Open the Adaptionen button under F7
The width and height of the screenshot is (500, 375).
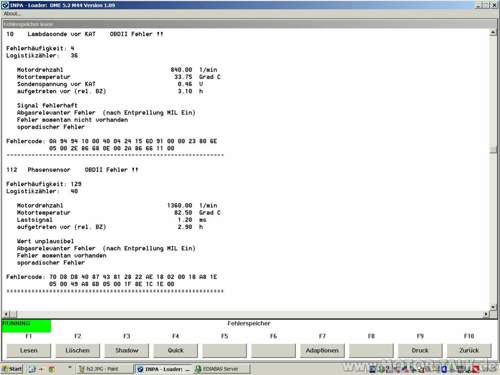tap(322, 350)
